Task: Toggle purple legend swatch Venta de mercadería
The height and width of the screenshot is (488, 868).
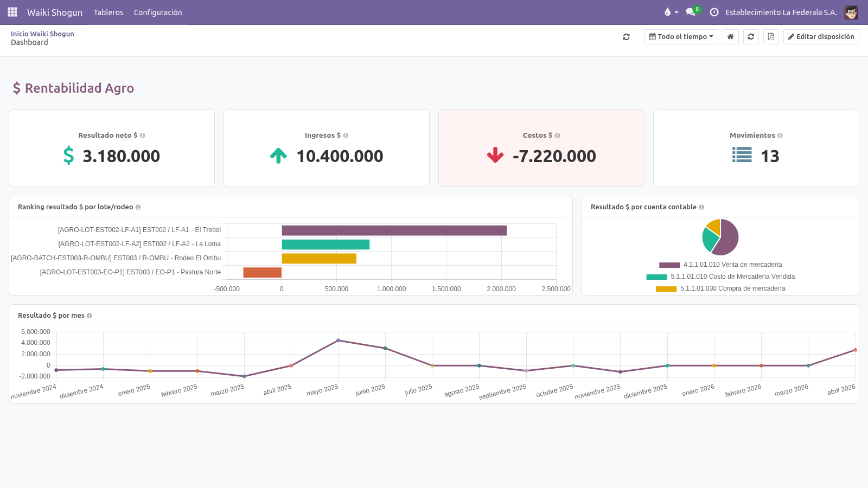Action: click(669, 265)
